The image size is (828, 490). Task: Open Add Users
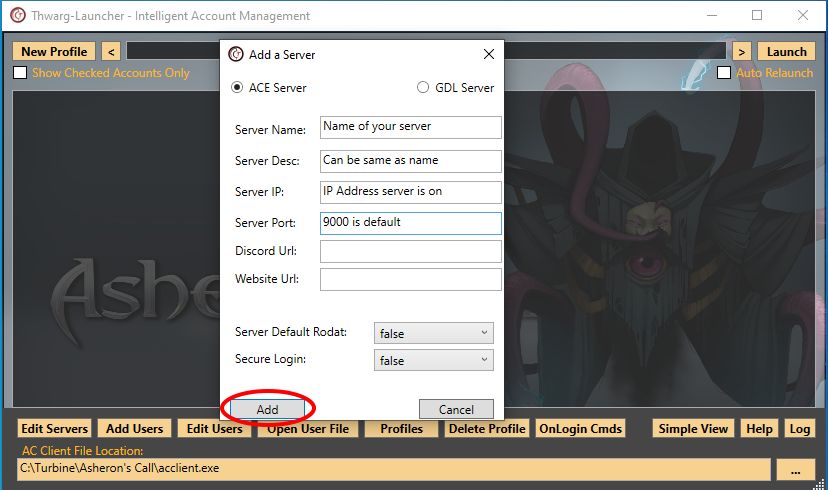(135, 428)
